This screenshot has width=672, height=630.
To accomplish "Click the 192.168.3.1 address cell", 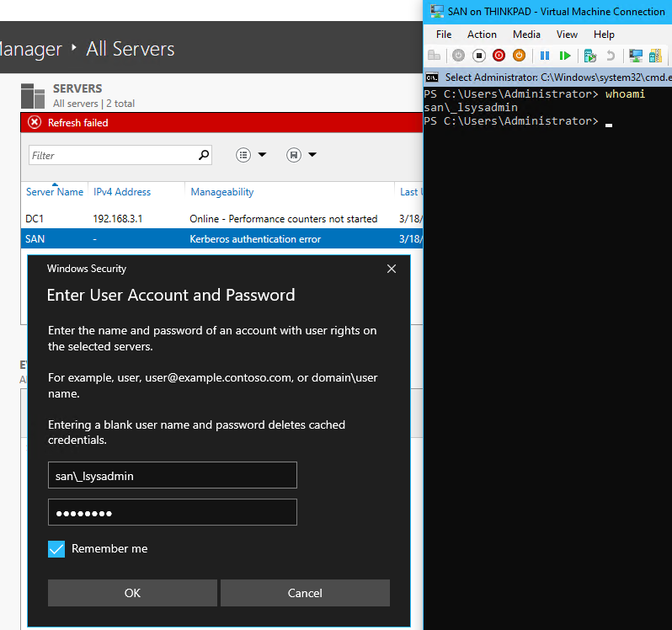I will click(x=118, y=219).
